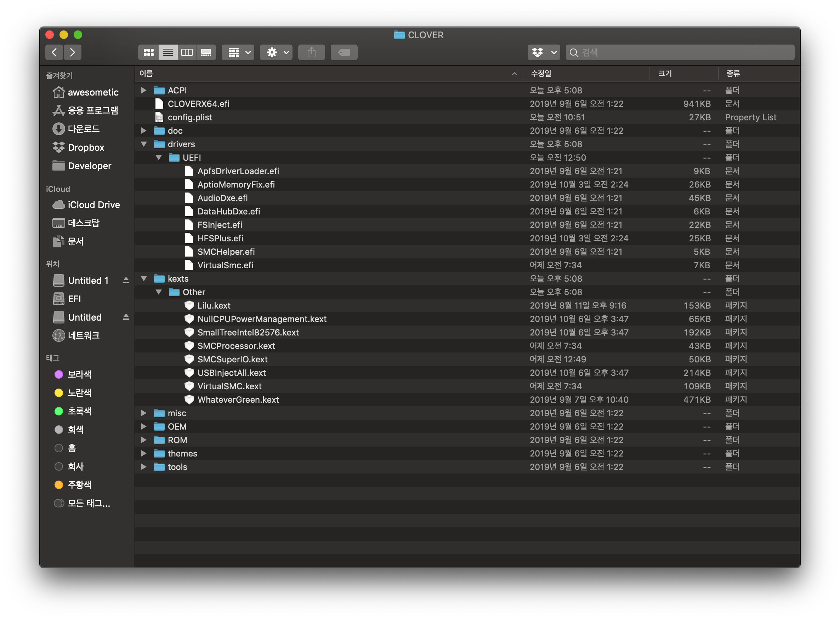Switch to column view mode
The width and height of the screenshot is (840, 620).
point(187,52)
